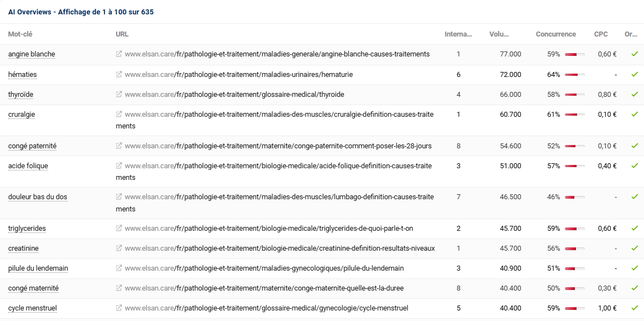Image resolution: width=644 pixels, height=321 pixels.
Task: Sort table by Mot-clé column header
Action: pyautogui.click(x=20, y=34)
